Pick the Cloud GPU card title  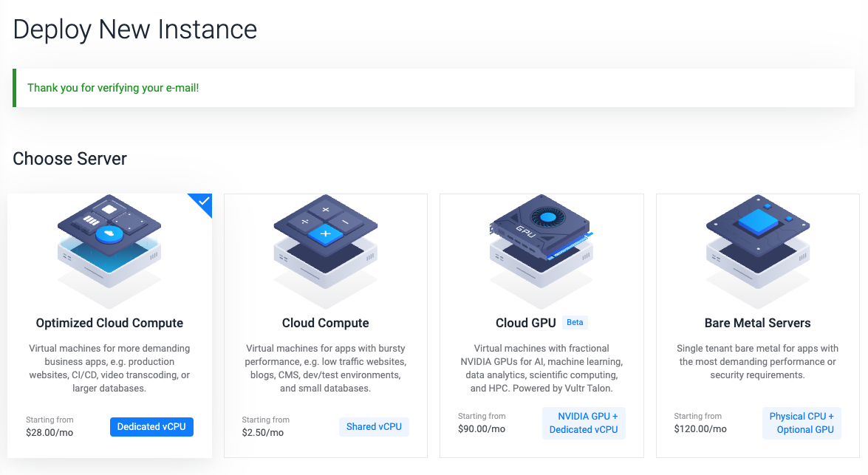[525, 323]
